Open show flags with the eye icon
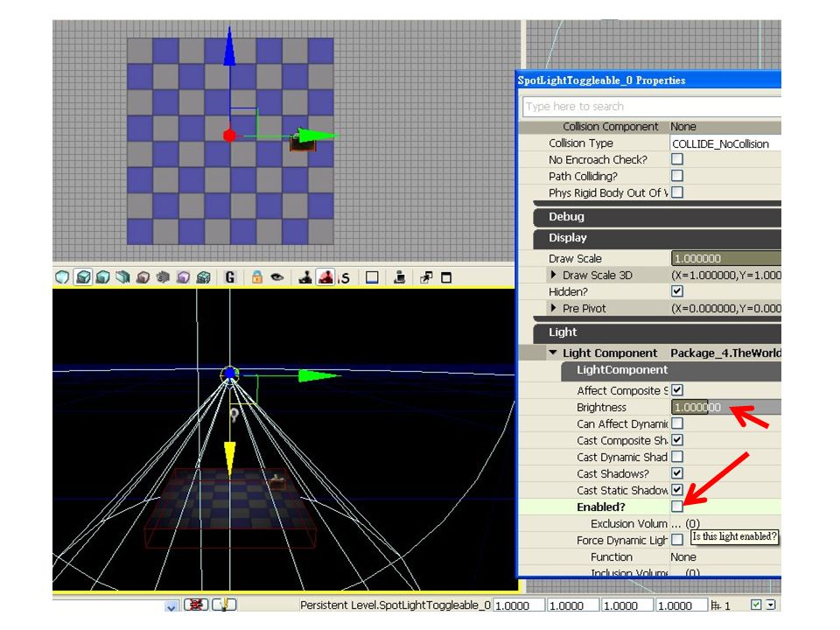Screen dimensions: 840x630 tap(277, 277)
